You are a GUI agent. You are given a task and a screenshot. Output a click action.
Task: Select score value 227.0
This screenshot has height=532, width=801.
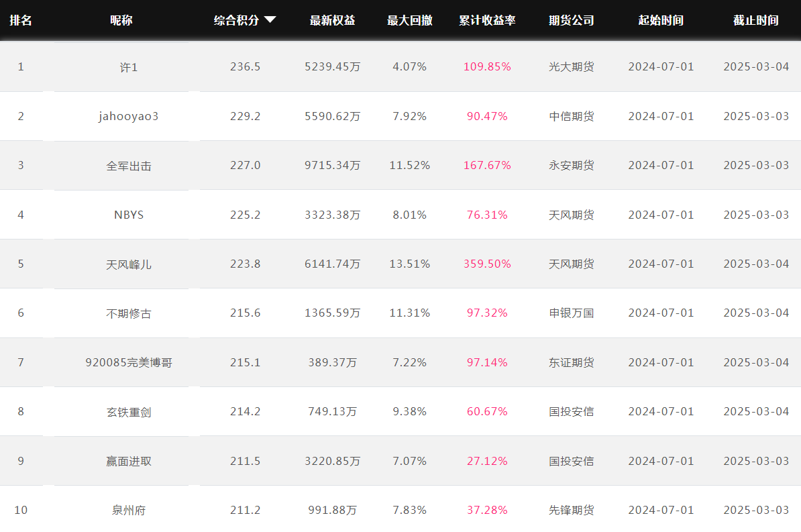click(x=246, y=166)
